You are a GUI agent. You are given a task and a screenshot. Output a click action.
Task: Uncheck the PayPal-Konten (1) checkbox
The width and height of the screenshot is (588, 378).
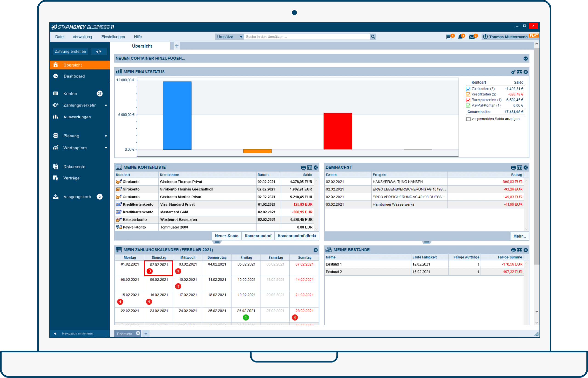point(468,106)
